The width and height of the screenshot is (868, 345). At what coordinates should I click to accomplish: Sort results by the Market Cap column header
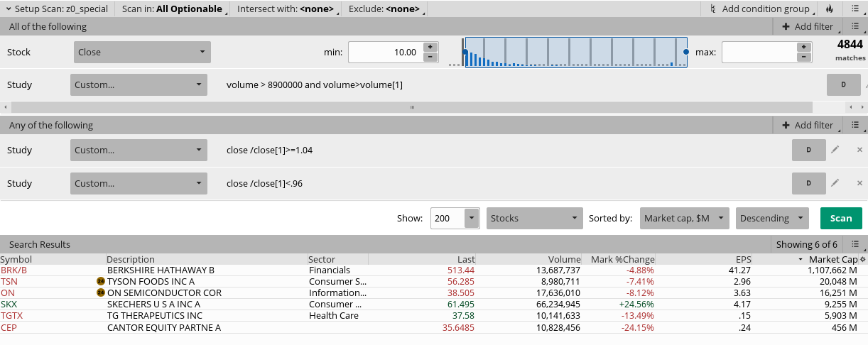(x=833, y=260)
